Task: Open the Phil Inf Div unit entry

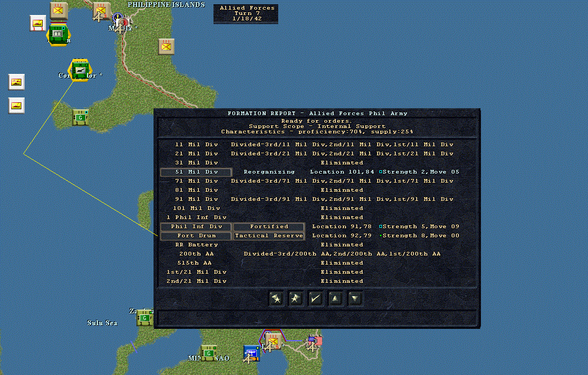Action: 196,227
